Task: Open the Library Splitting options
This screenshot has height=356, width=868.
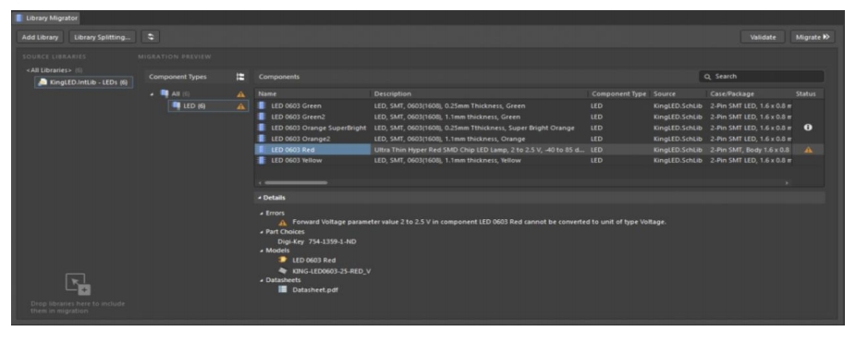Action: coord(103,37)
